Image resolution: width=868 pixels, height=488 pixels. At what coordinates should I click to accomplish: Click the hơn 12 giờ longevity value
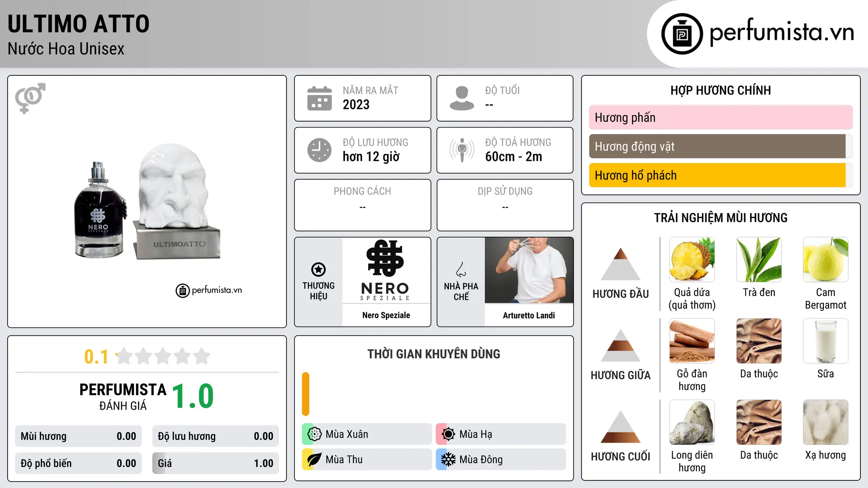coord(371,157)
